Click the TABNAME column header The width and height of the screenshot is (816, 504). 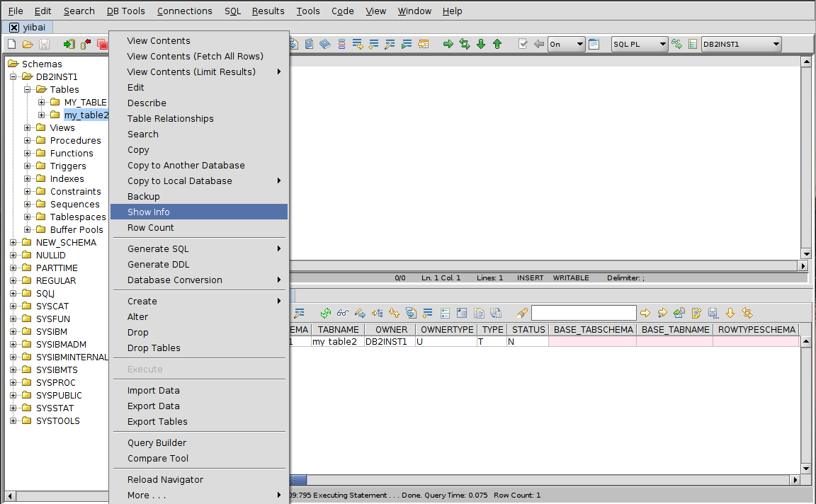(338, 330)
